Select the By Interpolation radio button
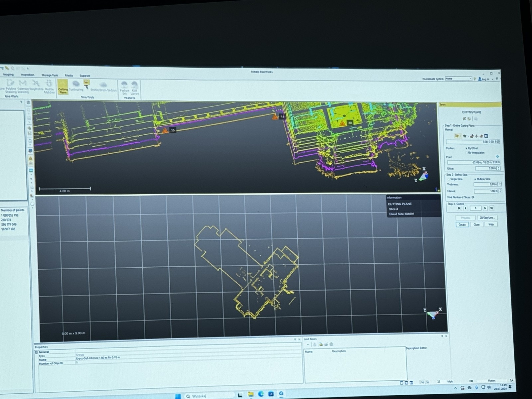This screenshot has height=399, width=532. pyautogui.click(x=466, y=153)
